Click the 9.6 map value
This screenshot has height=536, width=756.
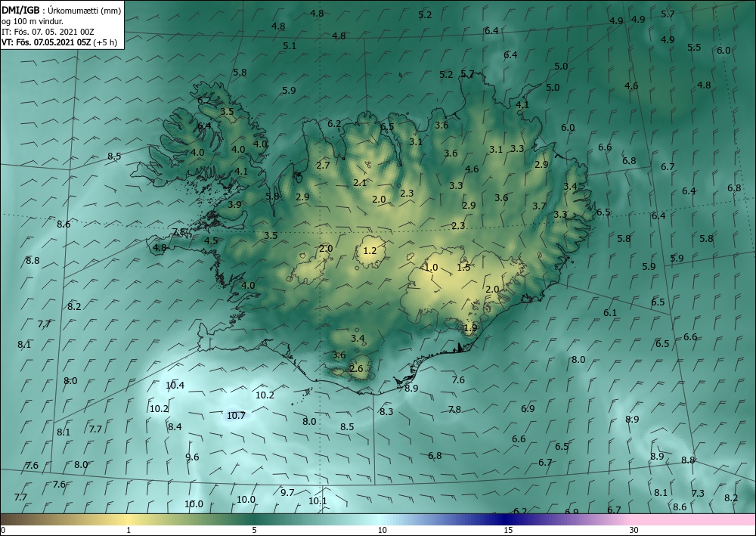coord(192,457)
